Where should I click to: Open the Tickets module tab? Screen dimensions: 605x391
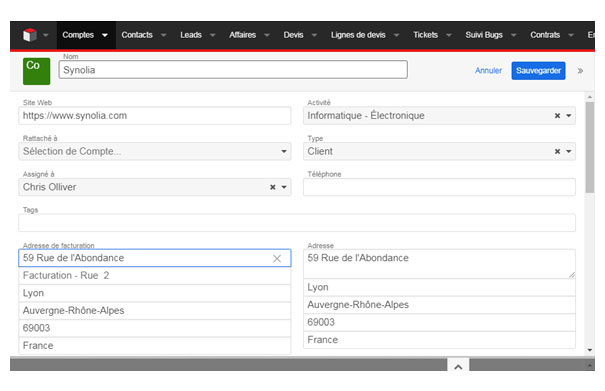point(426,35)
